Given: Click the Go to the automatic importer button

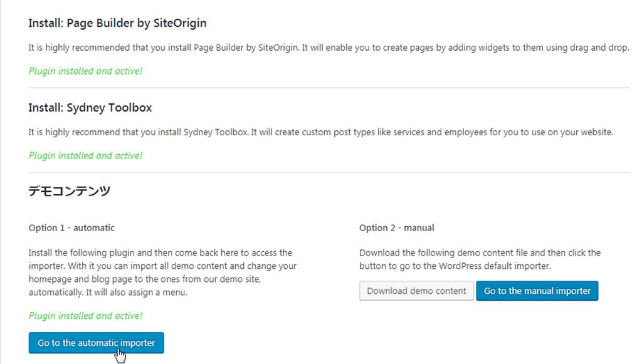Looking at the screenshot, I should coord(96,343).
